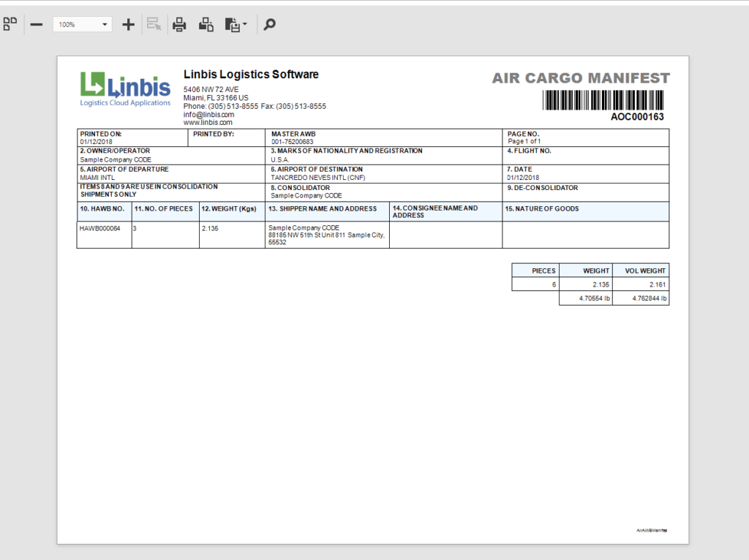Toggle multipage view mode icon

tap(10, 24)
